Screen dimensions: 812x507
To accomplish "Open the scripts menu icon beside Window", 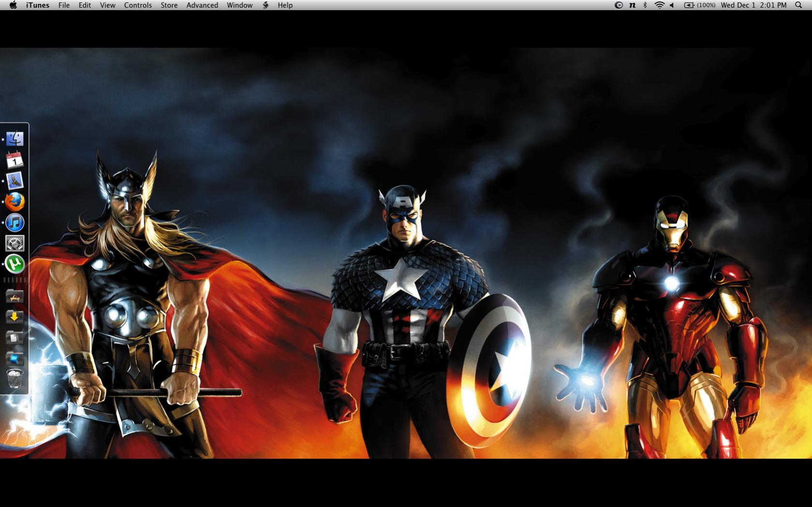I will [x=266, y=5].
